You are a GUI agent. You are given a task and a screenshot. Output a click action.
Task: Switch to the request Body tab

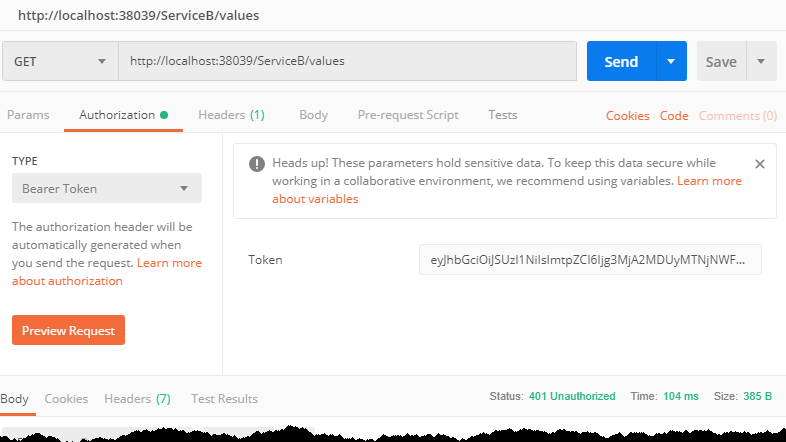point(313,115)
